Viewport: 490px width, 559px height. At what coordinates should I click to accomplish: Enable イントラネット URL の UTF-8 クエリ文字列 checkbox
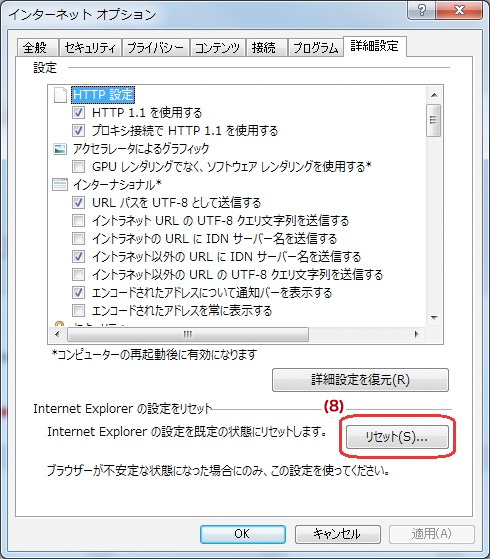[78, 221]
